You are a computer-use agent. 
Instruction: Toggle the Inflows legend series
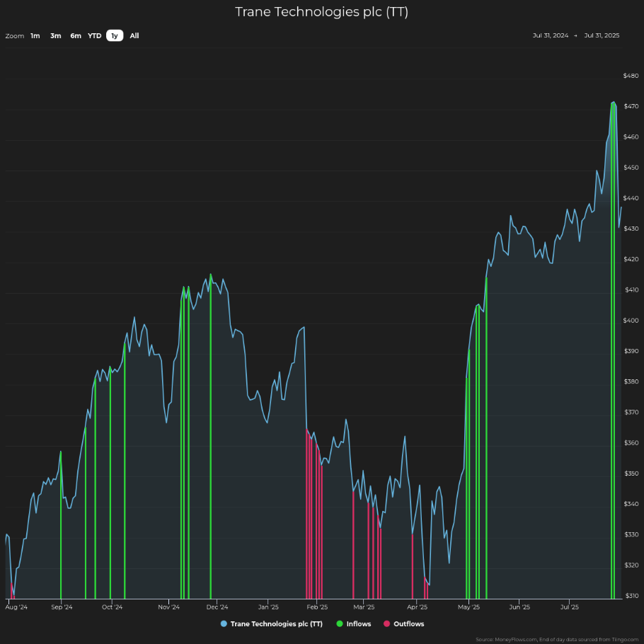(x=354, y=624)
